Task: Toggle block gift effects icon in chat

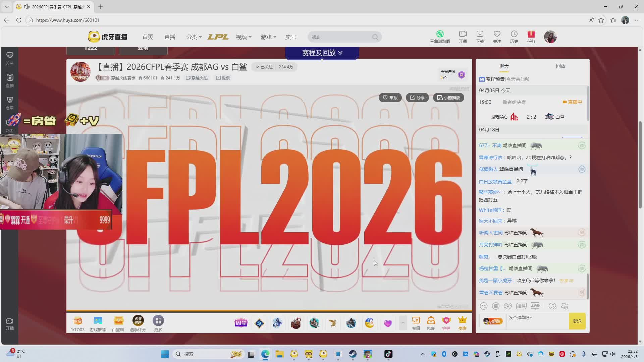Action: 565,306
